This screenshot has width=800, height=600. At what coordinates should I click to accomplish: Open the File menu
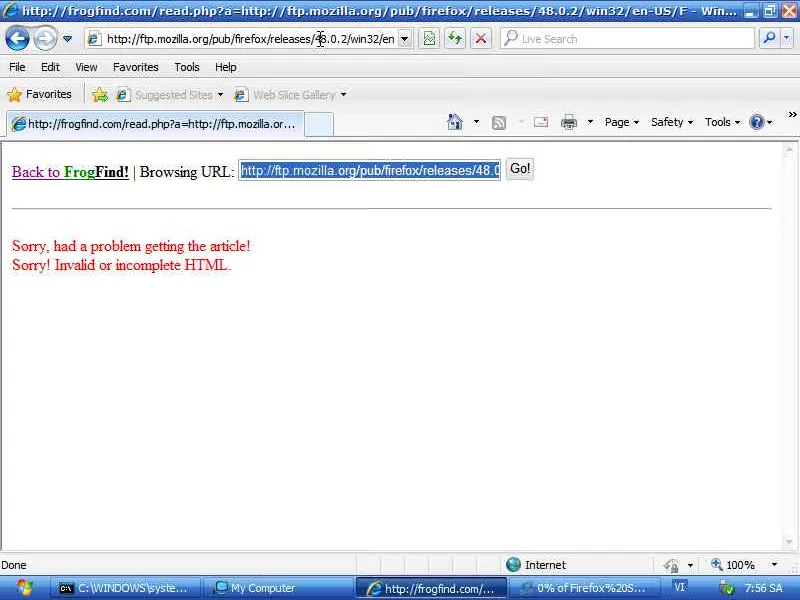[x=17, y=67]
